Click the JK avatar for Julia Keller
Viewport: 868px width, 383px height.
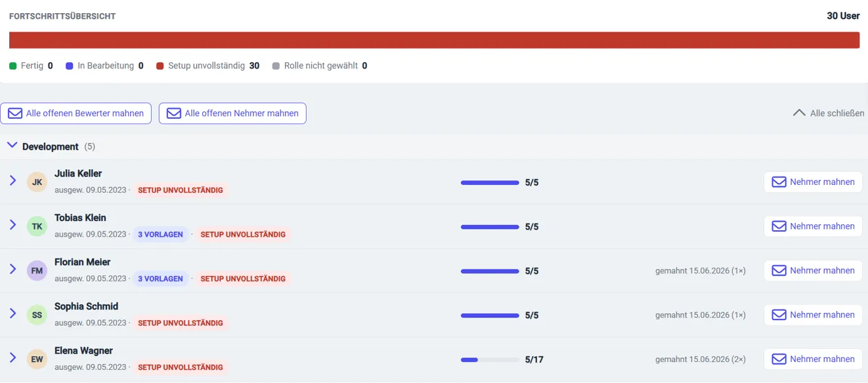pyautogui.click(x=37, y=182)
